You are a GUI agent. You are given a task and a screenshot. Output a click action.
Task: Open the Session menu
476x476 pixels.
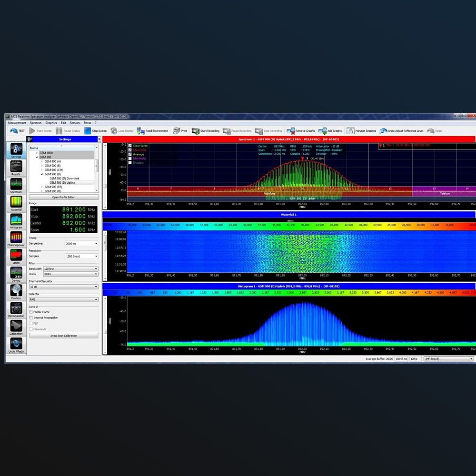click(75, 123)
